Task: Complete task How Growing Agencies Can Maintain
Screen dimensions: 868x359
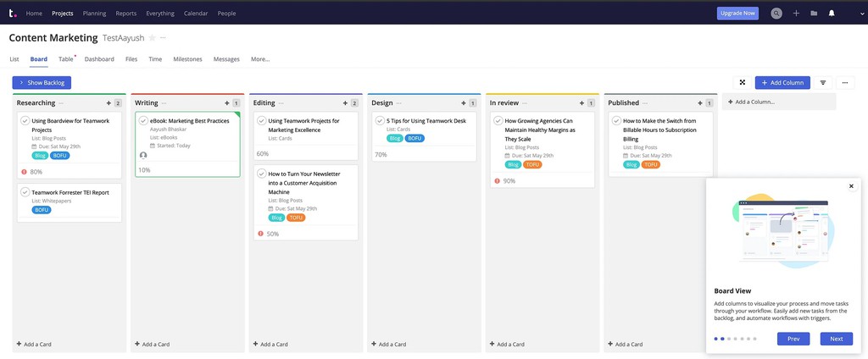Action: (498, 120)
